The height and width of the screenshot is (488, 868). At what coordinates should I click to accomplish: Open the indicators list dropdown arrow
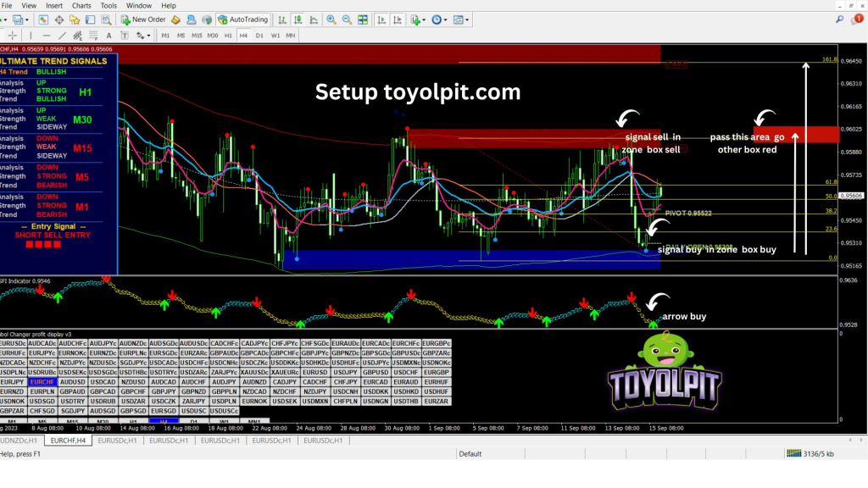426,19
